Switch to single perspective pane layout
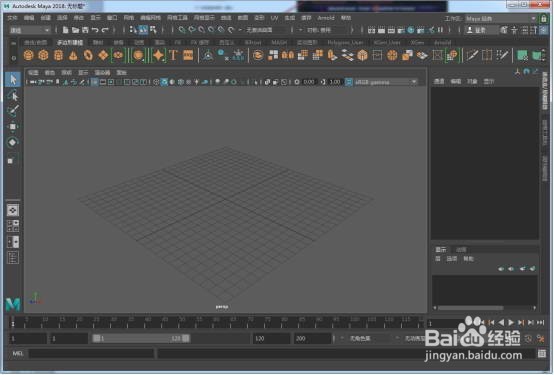Screen dimensions: 554x375 click(x=13, y=210)
